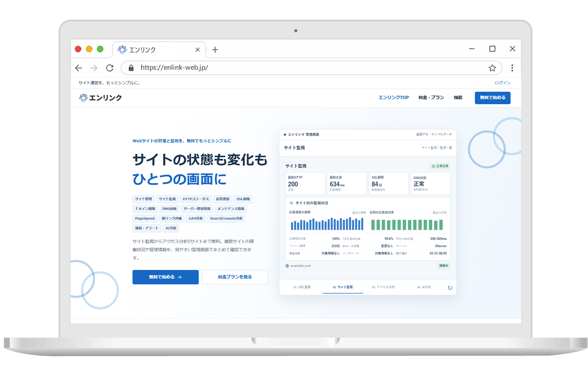Click the DNS状態 正常 card
Viewport: 588px width, 368px height.
(x=430, y=184)
